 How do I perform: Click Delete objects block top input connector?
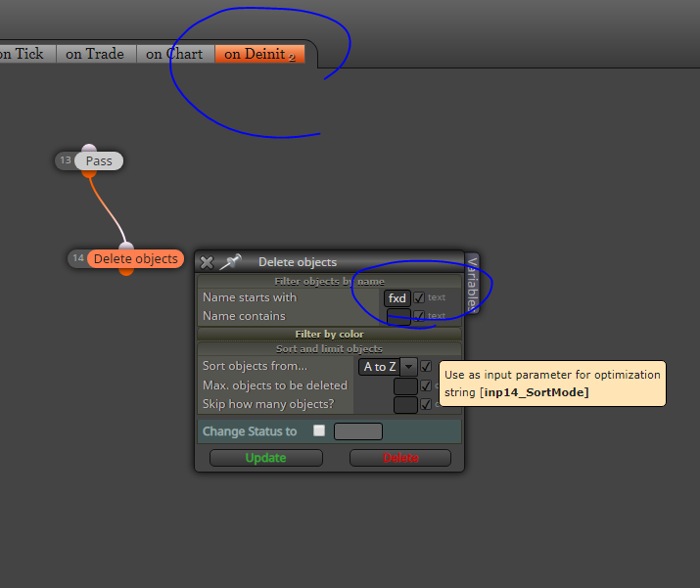(x=126, y=247)
